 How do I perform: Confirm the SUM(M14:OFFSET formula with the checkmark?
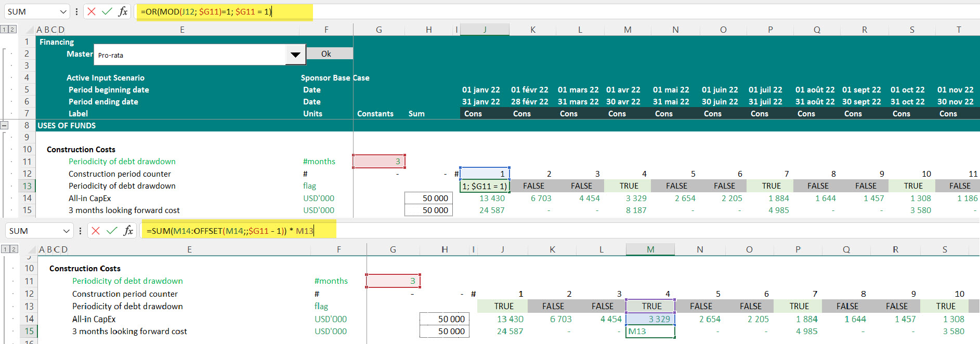click(x=112, y=231)
